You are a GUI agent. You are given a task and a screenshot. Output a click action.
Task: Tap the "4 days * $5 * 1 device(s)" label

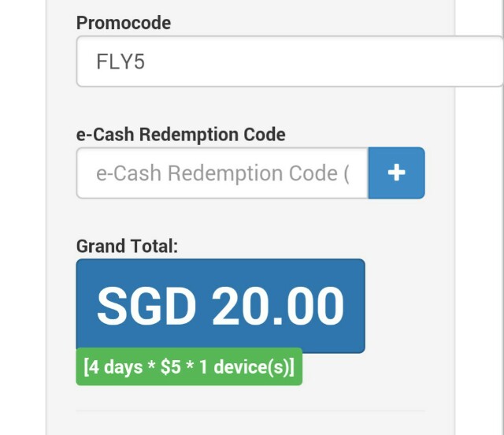(189, 368)
